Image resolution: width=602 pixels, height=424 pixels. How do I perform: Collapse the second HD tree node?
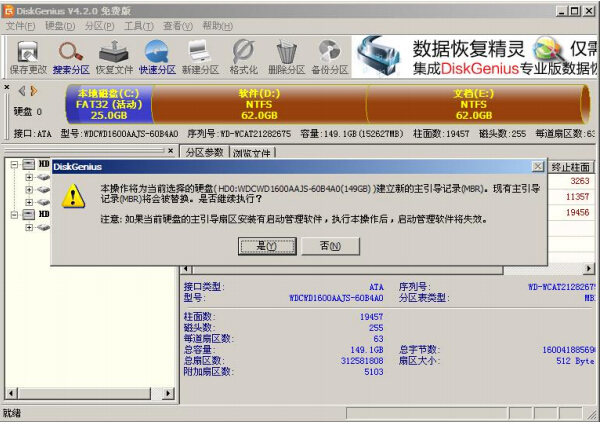tap(14, 214)
